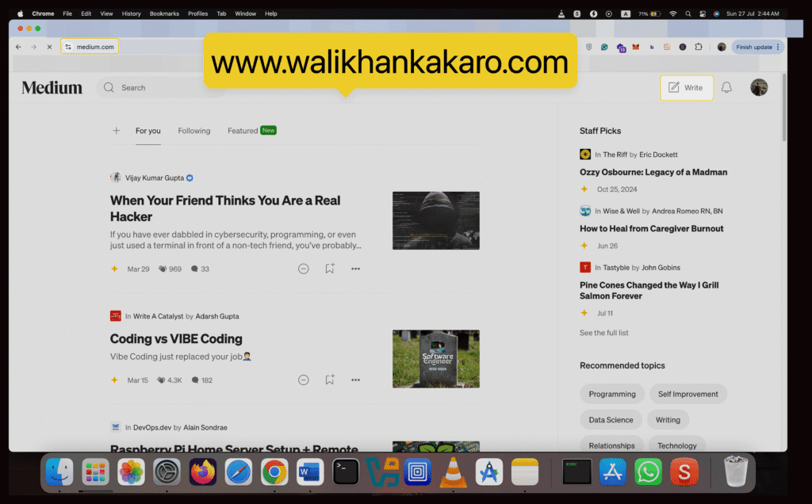Click the Medium search field
The height and width of the screenshot is (504, 812).
point(160,87)
